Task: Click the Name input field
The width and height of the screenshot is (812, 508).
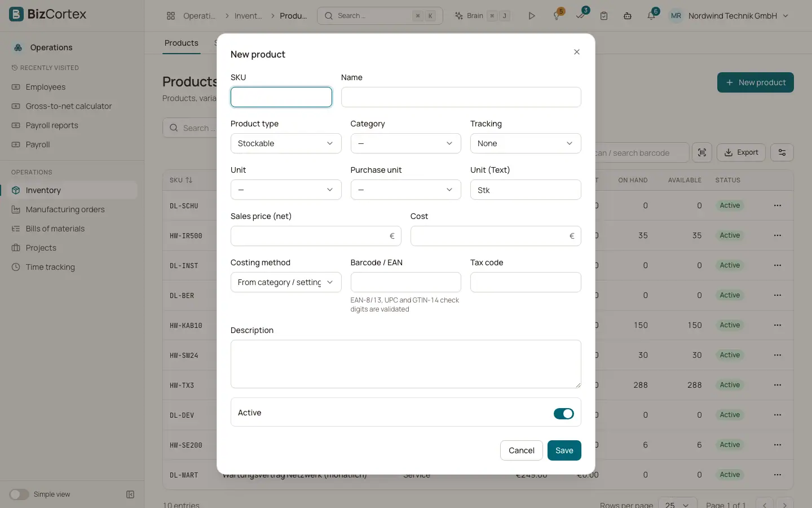Action: click(x=461, y=97)
